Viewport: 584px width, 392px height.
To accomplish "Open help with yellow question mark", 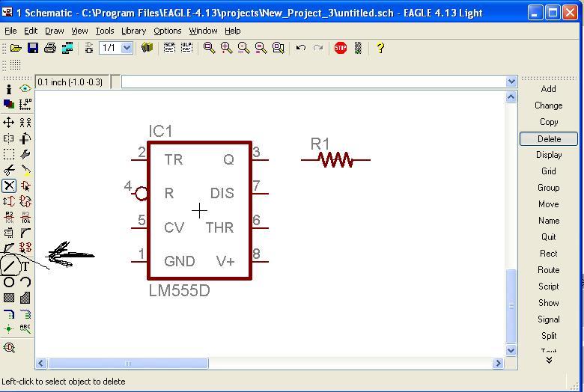I will pyautogui.click(x=380, y=48).
